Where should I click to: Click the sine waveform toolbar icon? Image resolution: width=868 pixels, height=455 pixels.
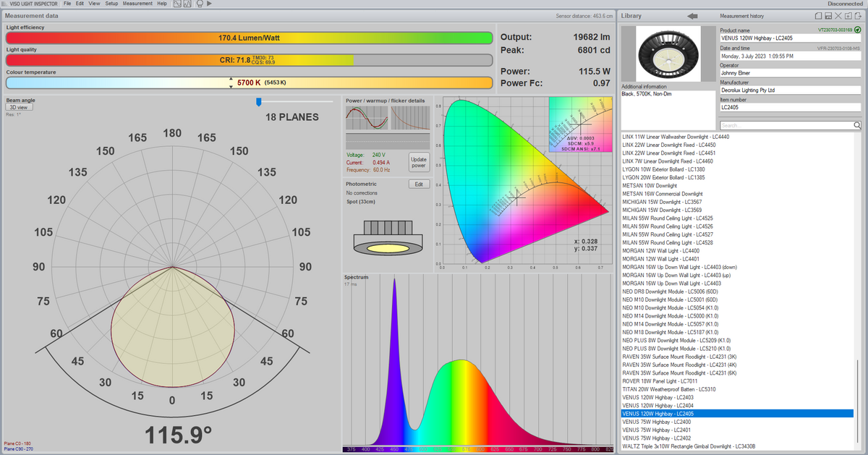(x=176, y=4)
